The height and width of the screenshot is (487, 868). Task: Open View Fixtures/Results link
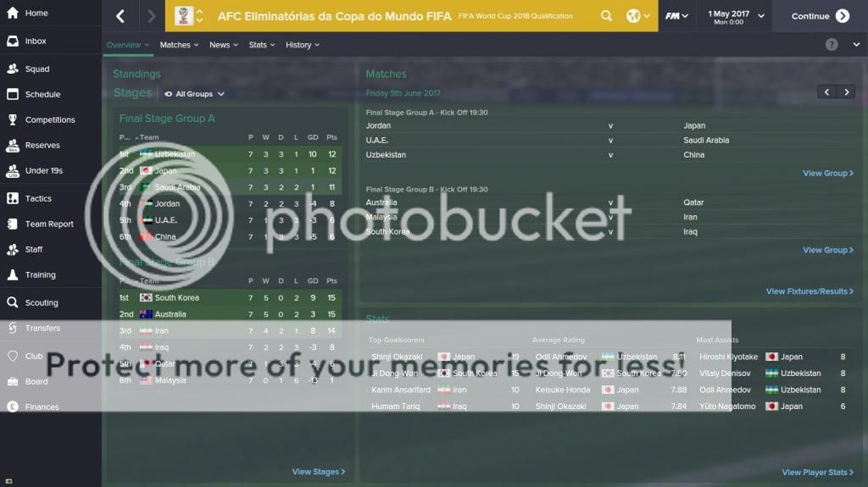tap(810, 291)
